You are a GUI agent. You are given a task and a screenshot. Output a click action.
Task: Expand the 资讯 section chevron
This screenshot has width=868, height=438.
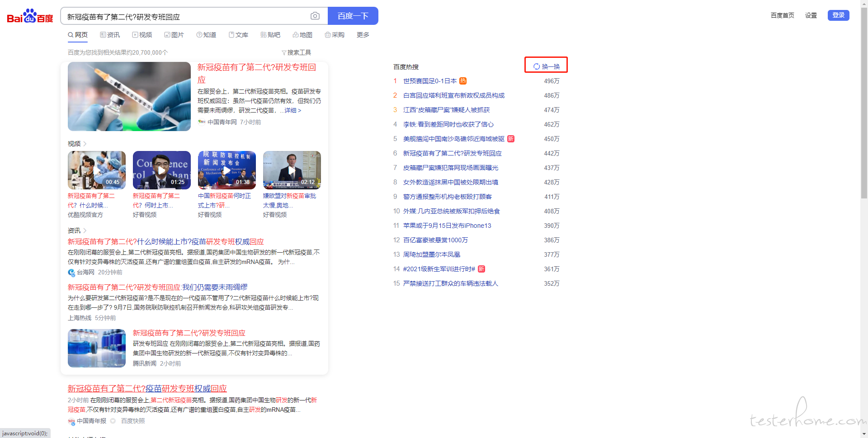[85, 231]
